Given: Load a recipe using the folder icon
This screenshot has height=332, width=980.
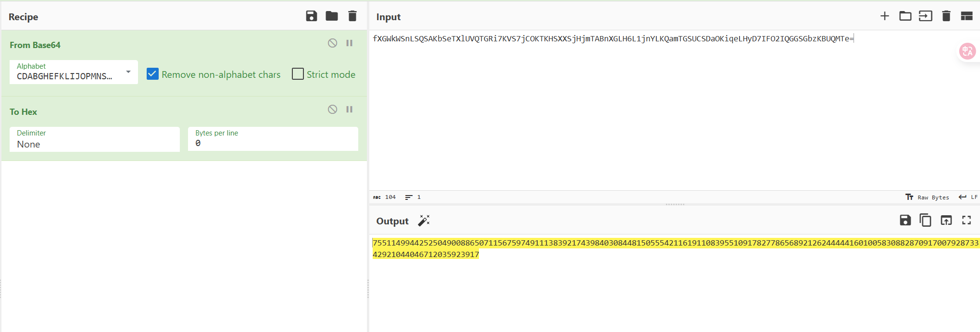Looking at the screenshot, I should tap(332, 16).
